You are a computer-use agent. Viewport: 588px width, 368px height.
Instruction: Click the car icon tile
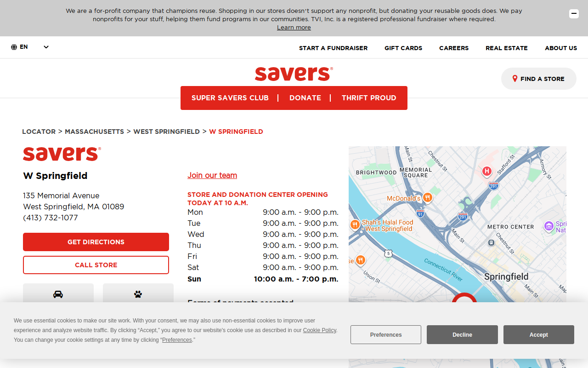click(58, 293)
